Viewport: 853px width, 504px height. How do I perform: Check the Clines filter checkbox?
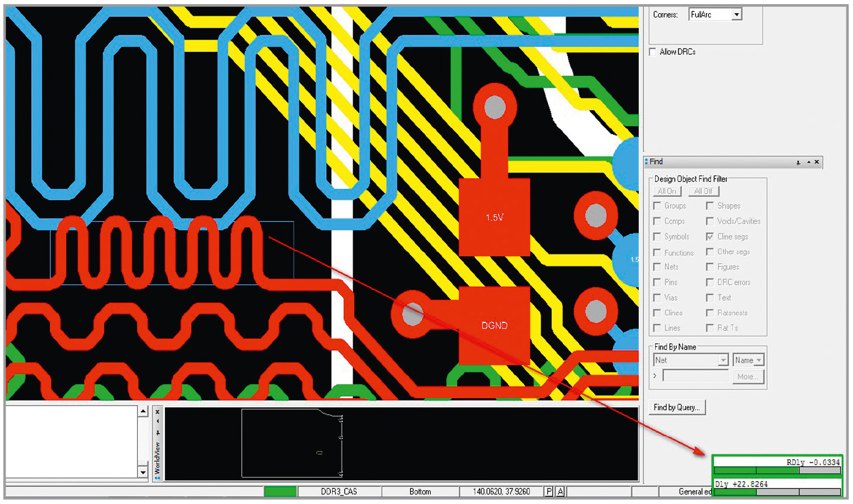tap(657, 313)
